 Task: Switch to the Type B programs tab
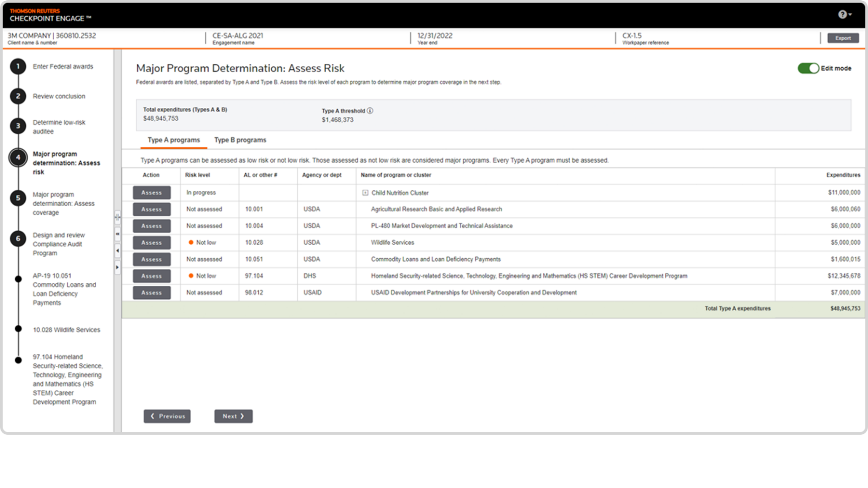tap(240, 140)
